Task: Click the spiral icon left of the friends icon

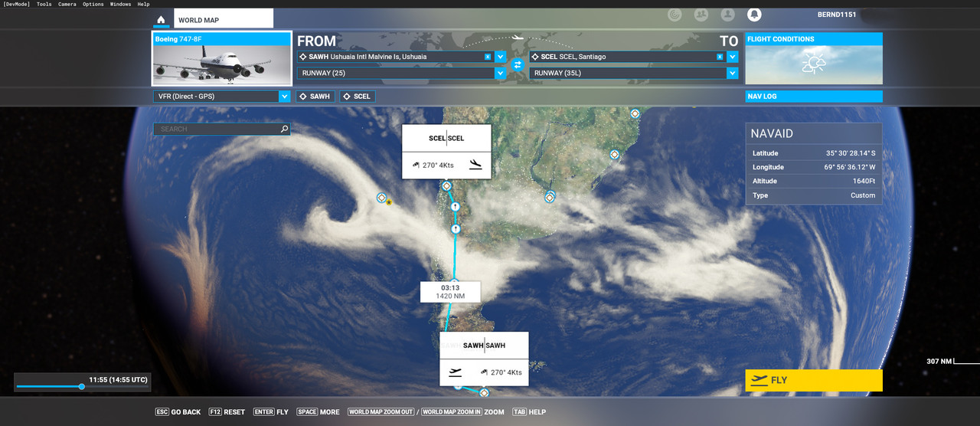Action: (674, 15)
